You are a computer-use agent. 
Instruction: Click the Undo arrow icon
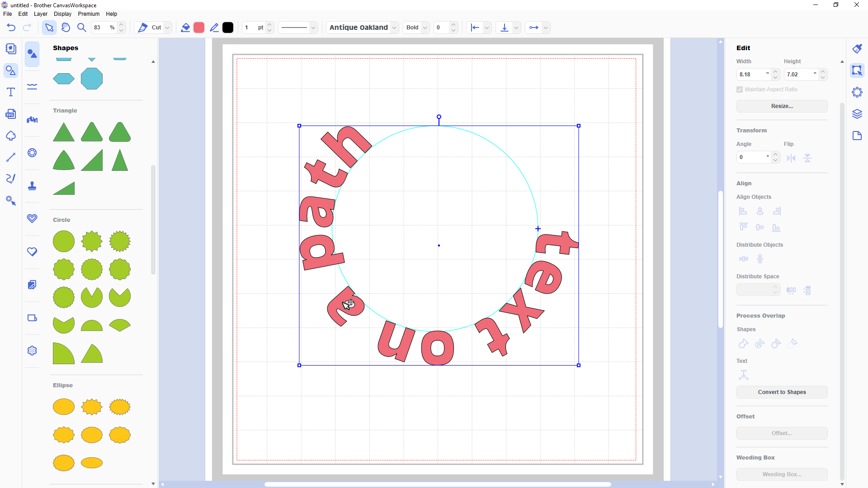pos(11,28)
